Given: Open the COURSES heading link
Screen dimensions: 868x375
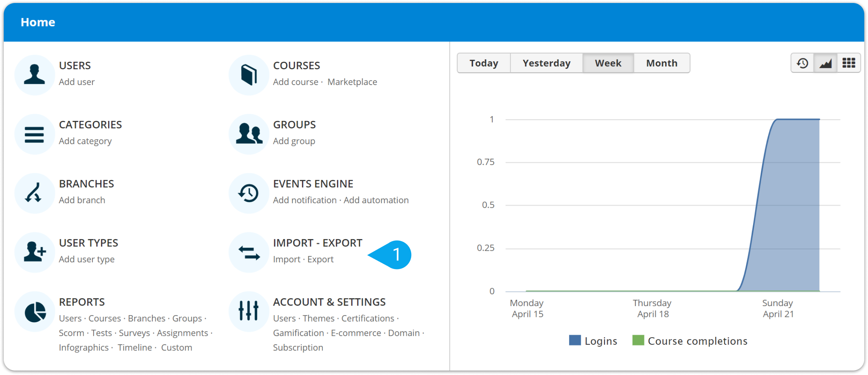Looking at the screenshot, I should pyautogui.click(x=296, y=65).
